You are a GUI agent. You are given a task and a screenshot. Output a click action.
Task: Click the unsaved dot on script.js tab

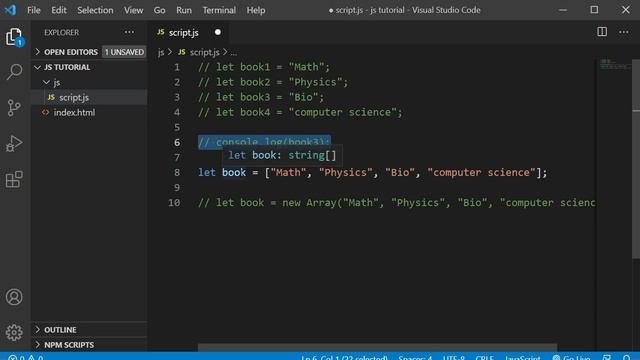pos(218,32)
